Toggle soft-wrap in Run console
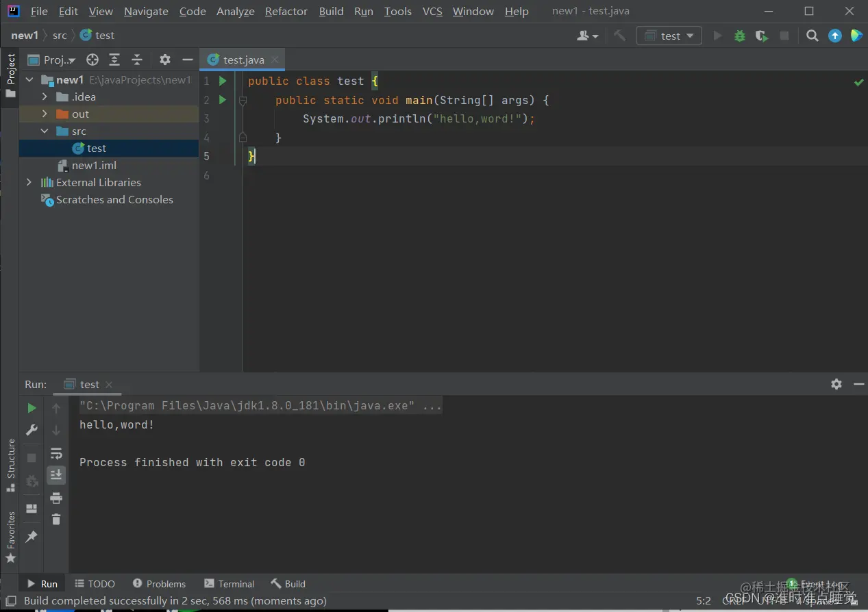This screenshot has width=868, height=612. [56, 453]
